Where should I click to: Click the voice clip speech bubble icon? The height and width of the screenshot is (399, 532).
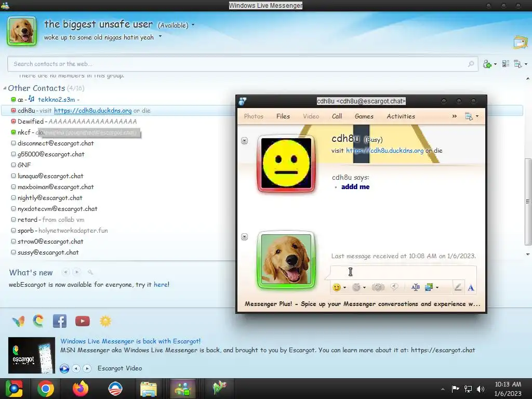point(394,287)
